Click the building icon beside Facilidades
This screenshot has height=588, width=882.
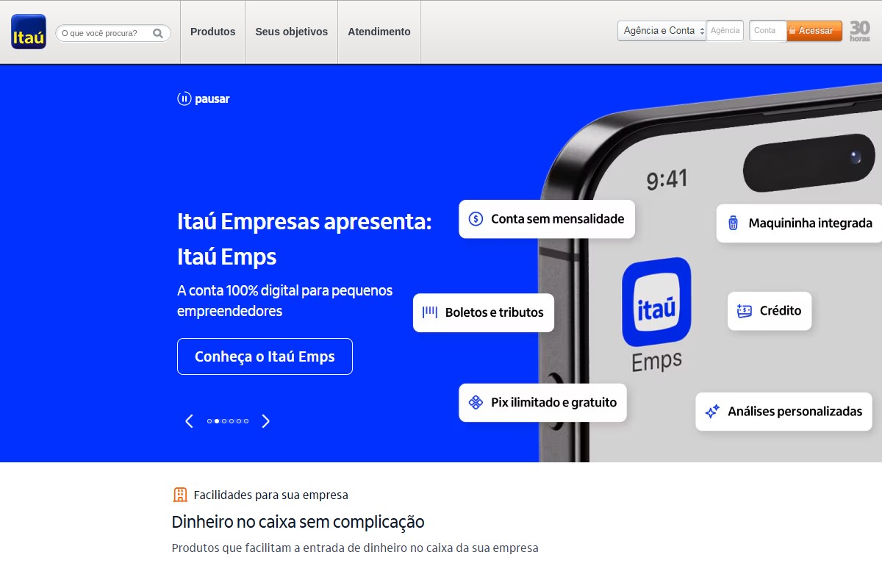point(180,495)
